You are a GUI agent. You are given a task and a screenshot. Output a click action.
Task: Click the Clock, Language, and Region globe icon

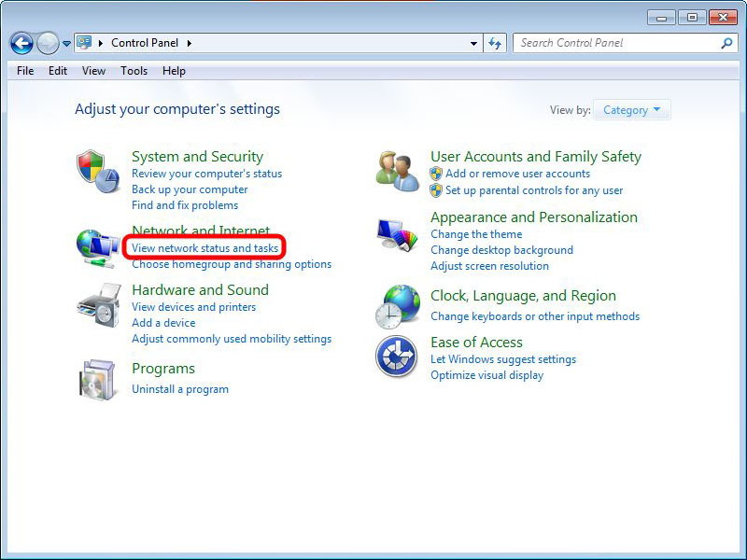click(x=398, y=307)
